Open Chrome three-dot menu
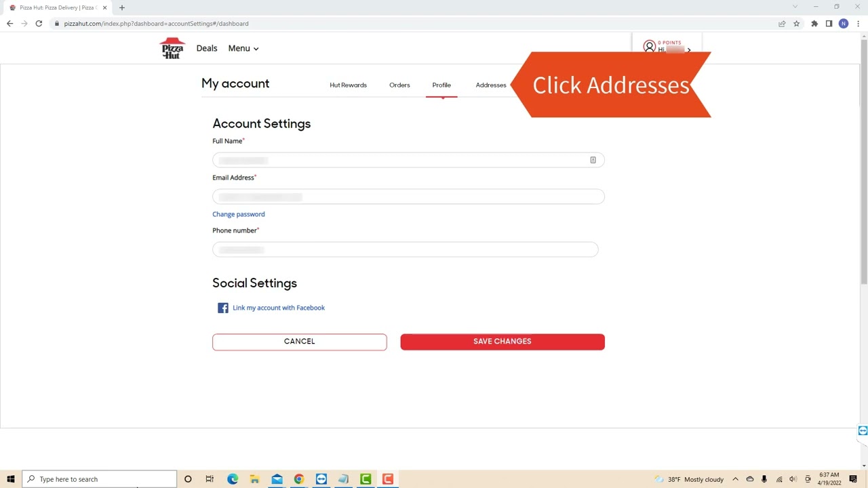Image resolution: width=868 pixels, height=488 pixels. click(859, 23)
